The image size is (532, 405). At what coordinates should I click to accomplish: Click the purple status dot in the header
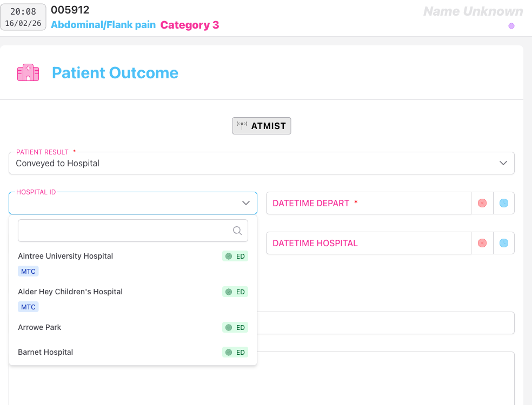click(511, 25)
